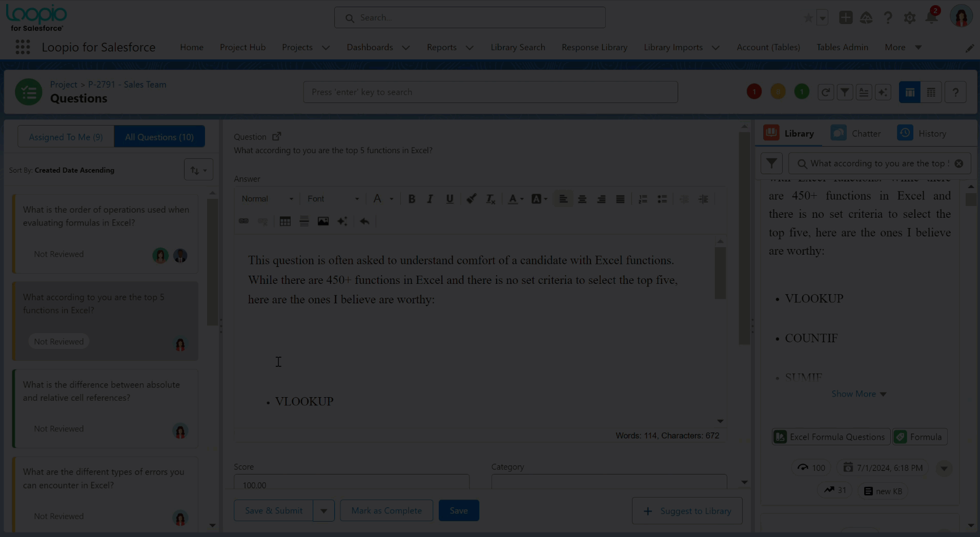Click the Save button

459,511
